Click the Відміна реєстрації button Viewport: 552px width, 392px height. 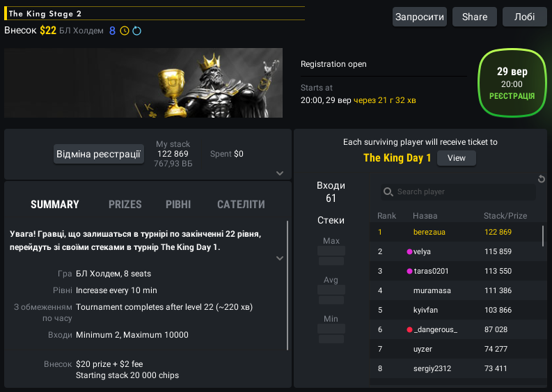[99, 154]
